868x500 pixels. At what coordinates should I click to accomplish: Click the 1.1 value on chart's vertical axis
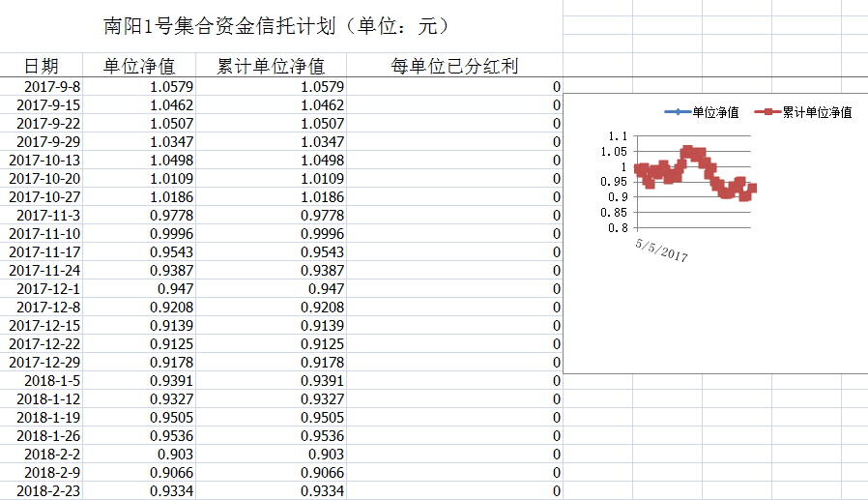pyautogui.click(x=618, y=136)
